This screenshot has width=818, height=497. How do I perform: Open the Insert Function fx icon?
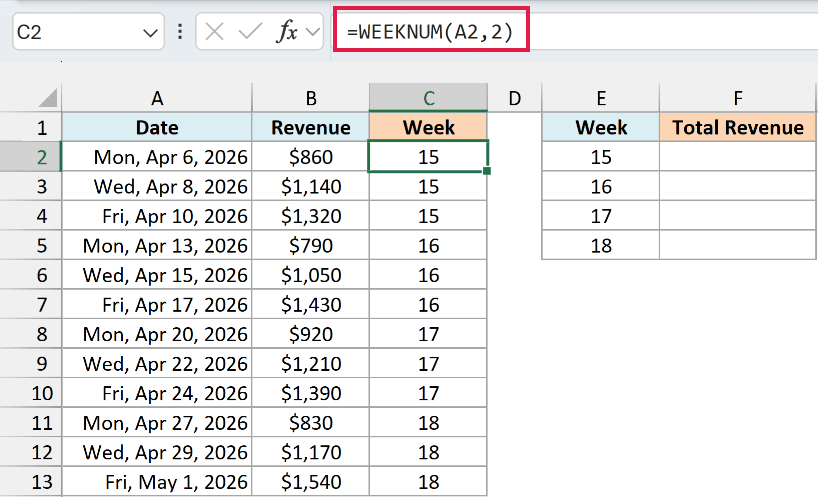click(286, 32)
